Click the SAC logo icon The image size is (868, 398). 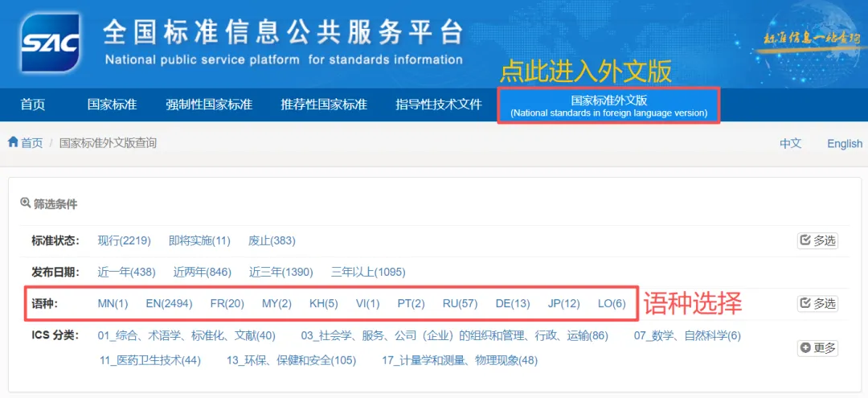tap(51, 42)
